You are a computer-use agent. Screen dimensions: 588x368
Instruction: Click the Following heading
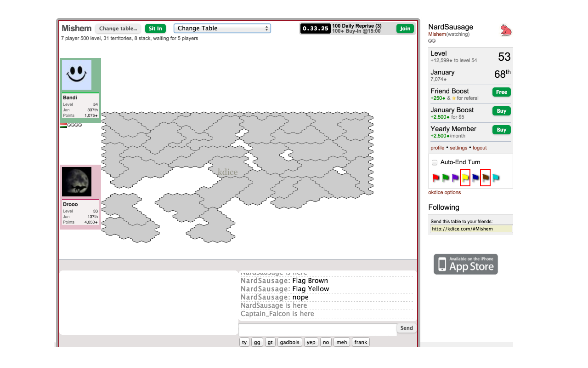coord(444,207)
